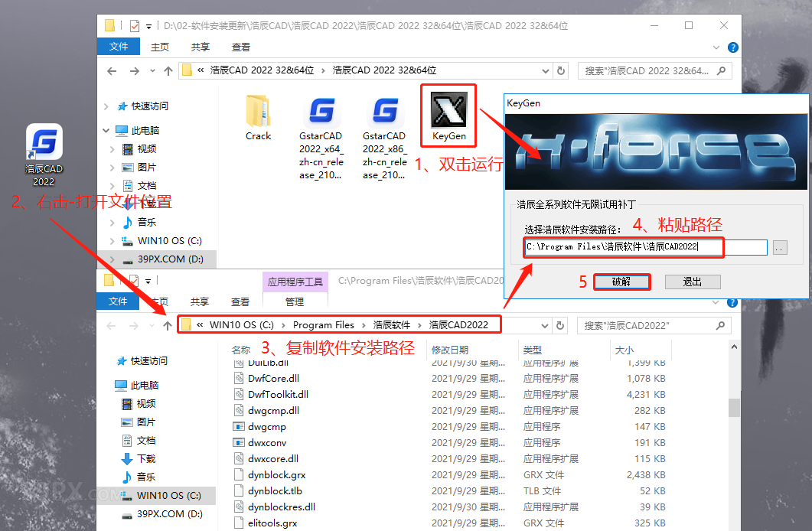Screen dimensions: 812x531
Task: Expand 快速访问 in upper Explorer tree
Action: (106, 106)
